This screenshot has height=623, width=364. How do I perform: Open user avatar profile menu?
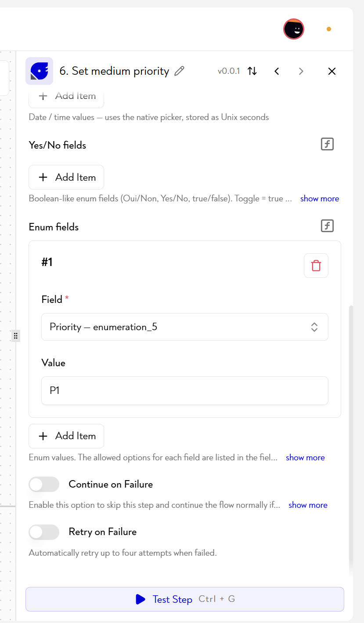tap(294, 29)
